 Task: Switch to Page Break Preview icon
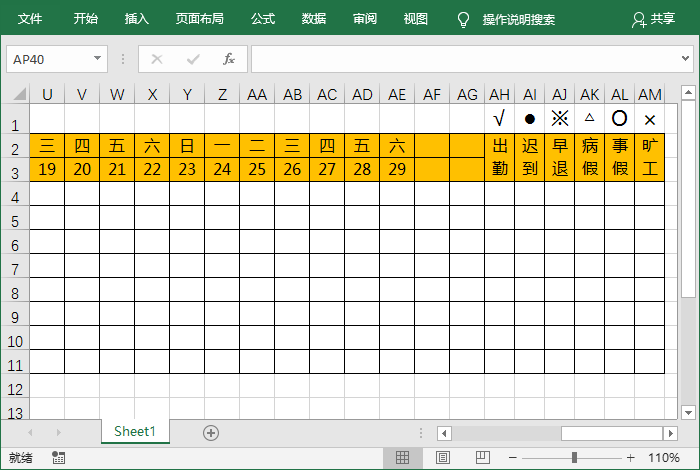(483, 458)
